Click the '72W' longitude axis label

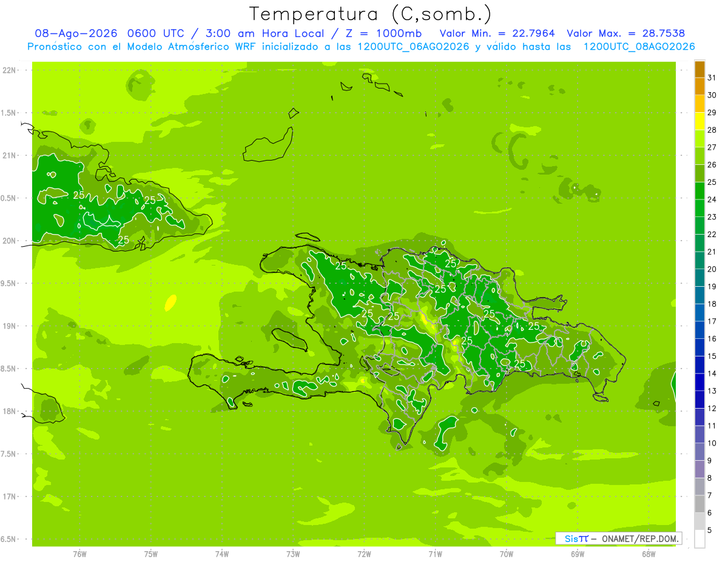(364, 554)
